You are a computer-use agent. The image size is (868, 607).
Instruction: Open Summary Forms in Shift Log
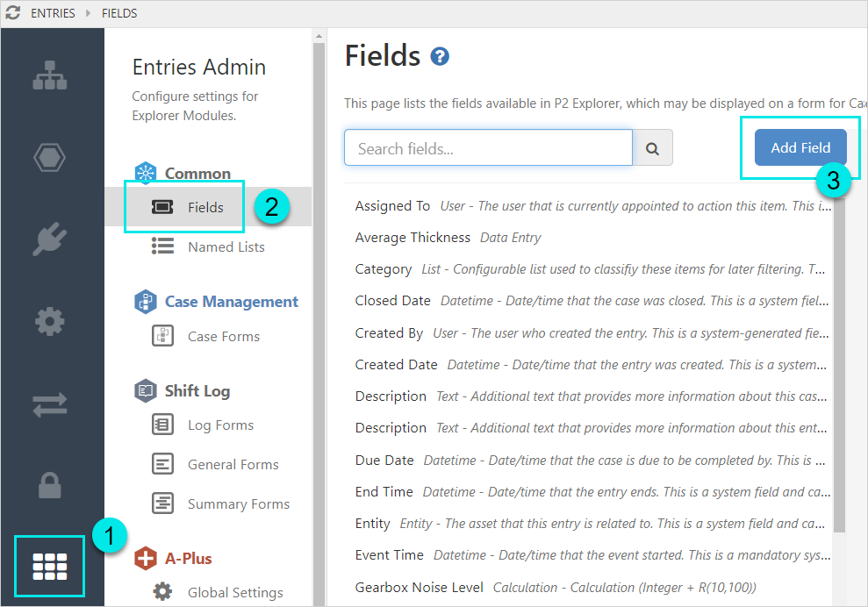238,504
